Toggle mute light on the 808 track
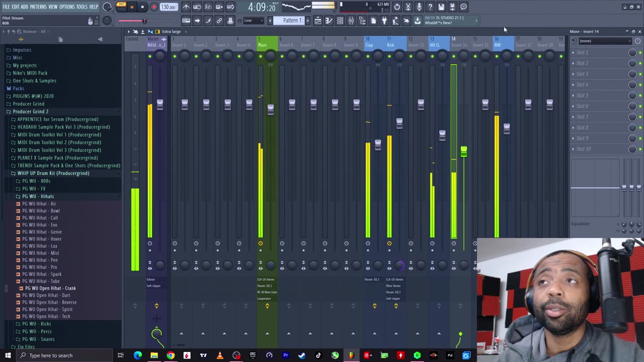Viewport: 644px width, 362px height. (x=497, y=56)
